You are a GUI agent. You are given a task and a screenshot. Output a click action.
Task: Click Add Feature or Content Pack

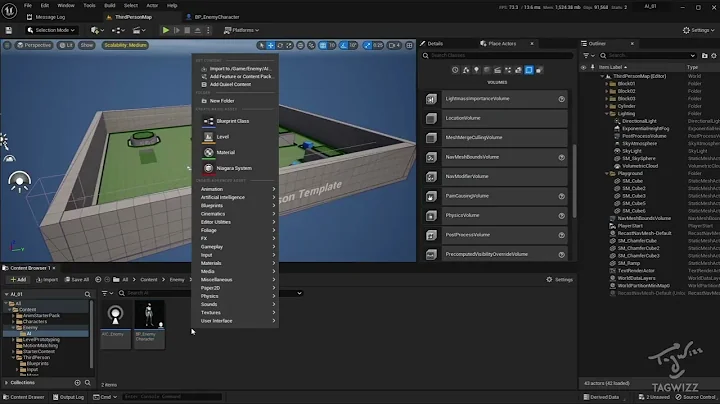(236, 77)
